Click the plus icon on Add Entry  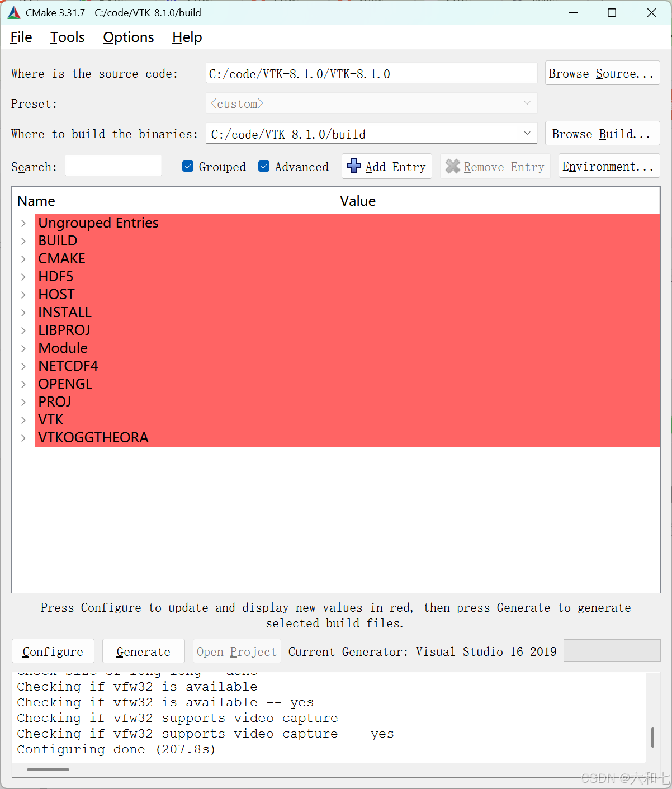pyautogui.click(x=354, y=166)
